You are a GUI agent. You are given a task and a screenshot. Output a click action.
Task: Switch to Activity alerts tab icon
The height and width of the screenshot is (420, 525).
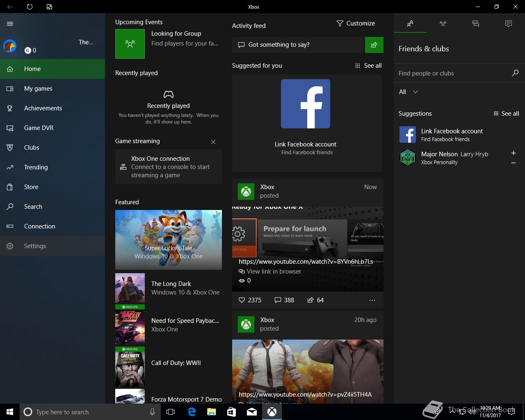click(x=509, y=24)
